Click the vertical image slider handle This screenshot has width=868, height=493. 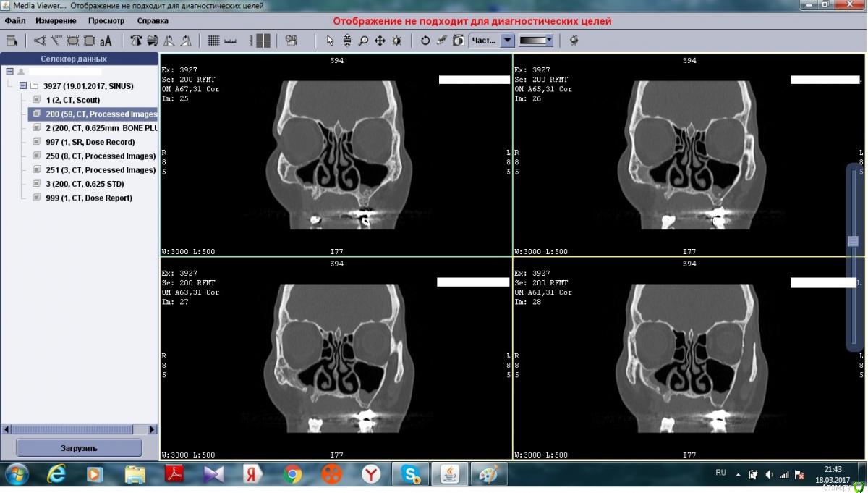pyautogui.click(x=853, y=242)
